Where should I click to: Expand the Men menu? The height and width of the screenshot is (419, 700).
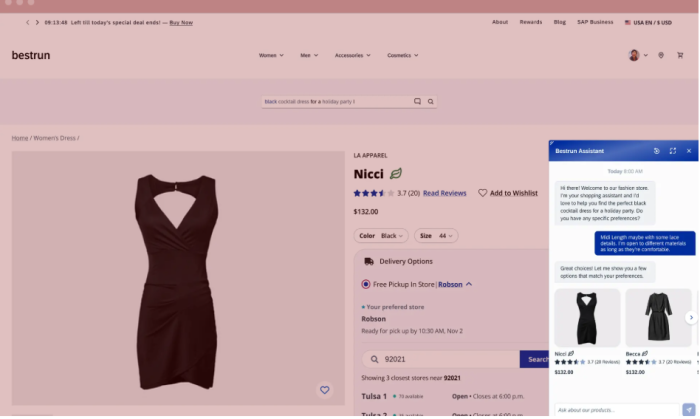click(x=309, y=55)
